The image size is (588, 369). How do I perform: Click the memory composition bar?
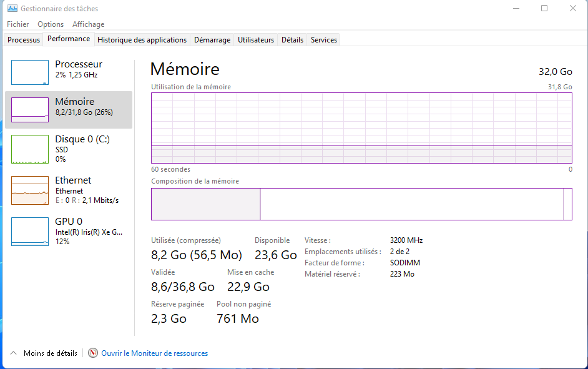[361, 204]
